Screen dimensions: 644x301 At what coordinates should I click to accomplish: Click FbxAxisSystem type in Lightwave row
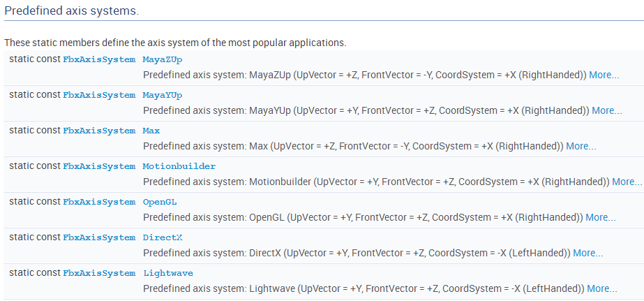pos(99,274)
